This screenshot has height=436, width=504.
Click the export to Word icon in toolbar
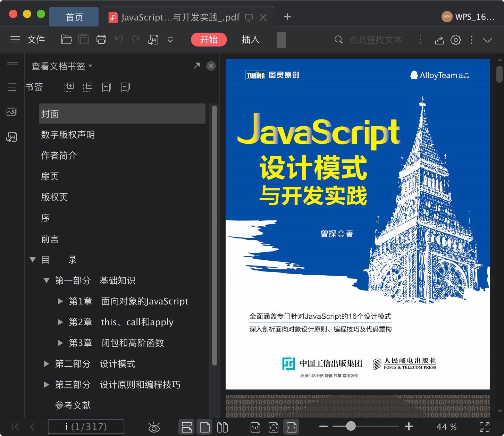click(153, 40)
